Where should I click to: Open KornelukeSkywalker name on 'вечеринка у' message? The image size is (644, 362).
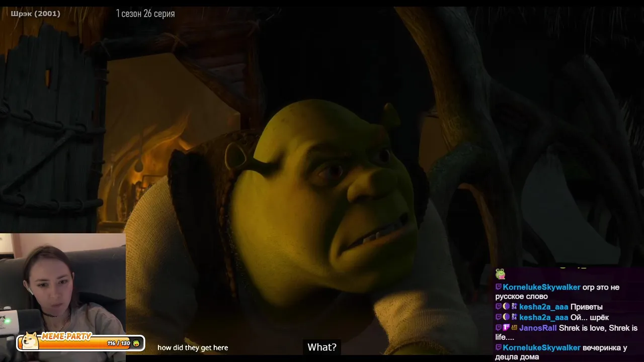click(541, 347)
